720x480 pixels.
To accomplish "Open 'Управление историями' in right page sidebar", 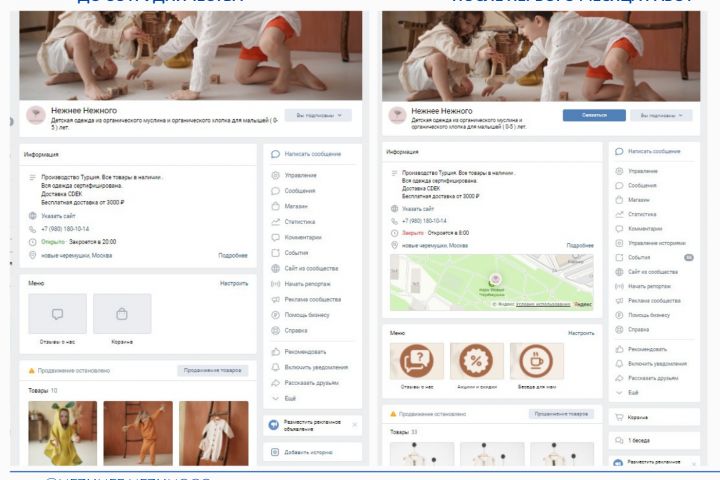I will click(656, 243).
